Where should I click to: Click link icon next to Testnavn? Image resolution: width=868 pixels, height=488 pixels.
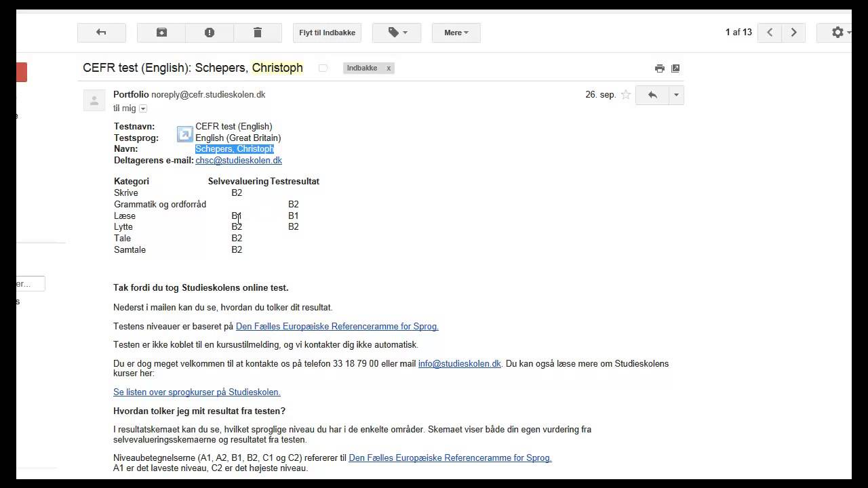click(x=184, y=134)
